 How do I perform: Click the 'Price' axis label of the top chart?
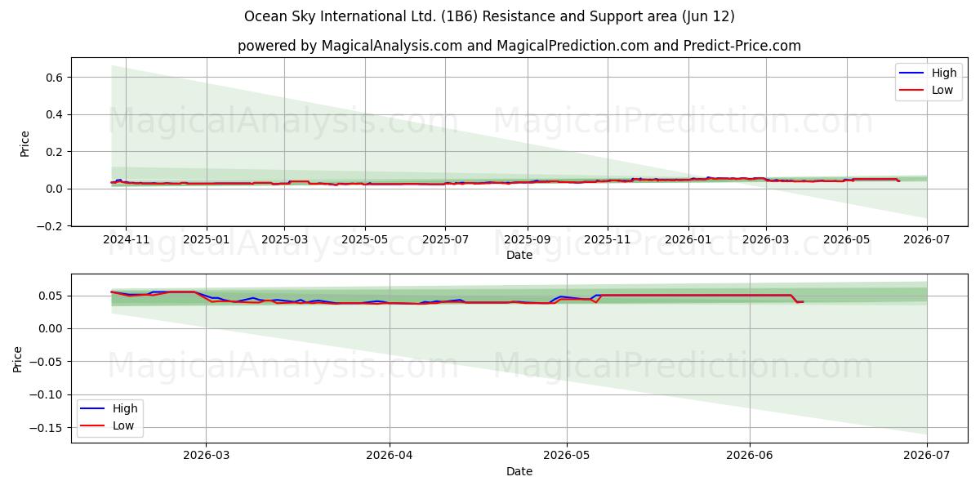[x=24, y=142]
